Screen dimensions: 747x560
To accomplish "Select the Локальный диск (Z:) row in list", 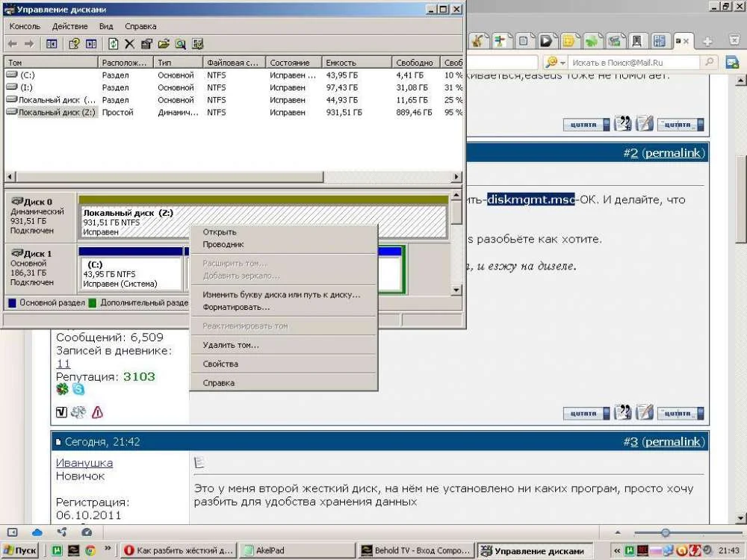I will (x=233, y=113).
